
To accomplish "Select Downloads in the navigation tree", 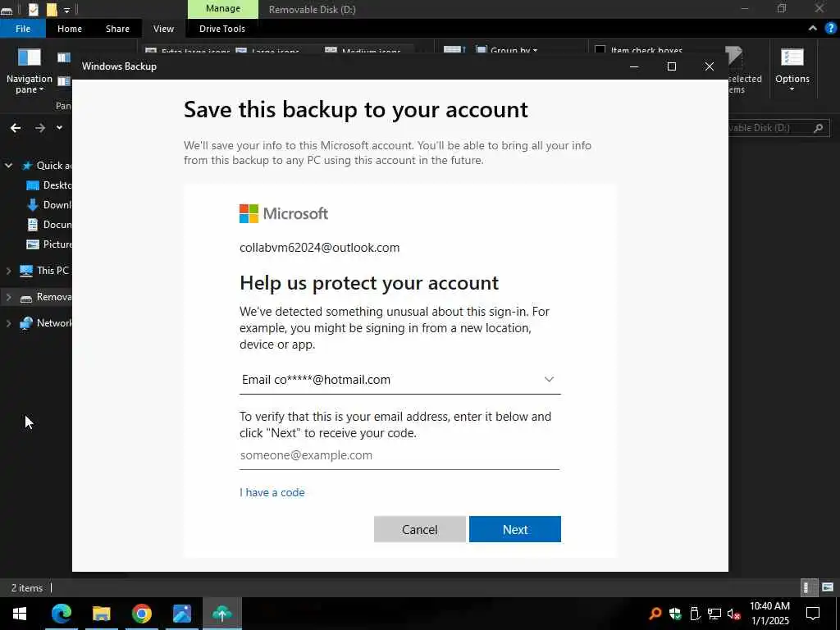I will [48, 205].
